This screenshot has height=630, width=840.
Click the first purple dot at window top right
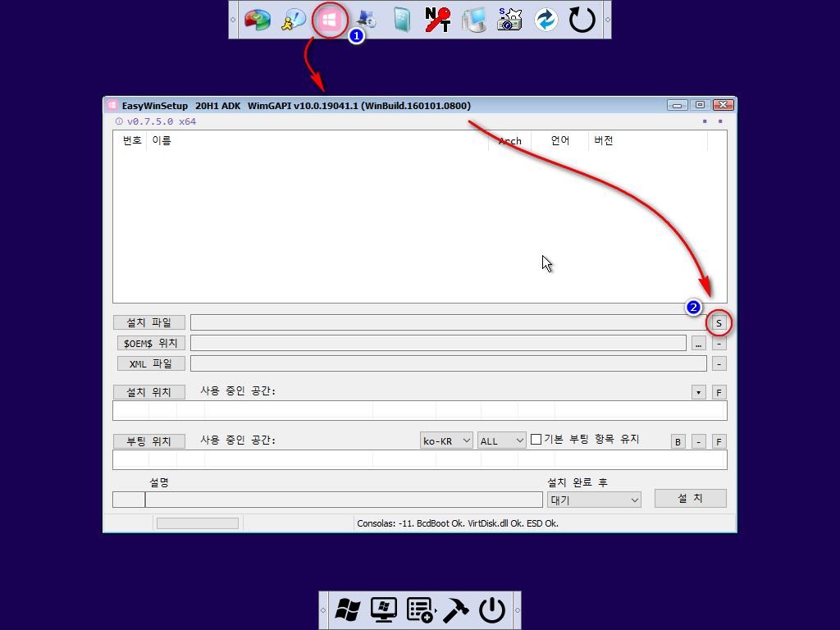click(x=705, y=121)
